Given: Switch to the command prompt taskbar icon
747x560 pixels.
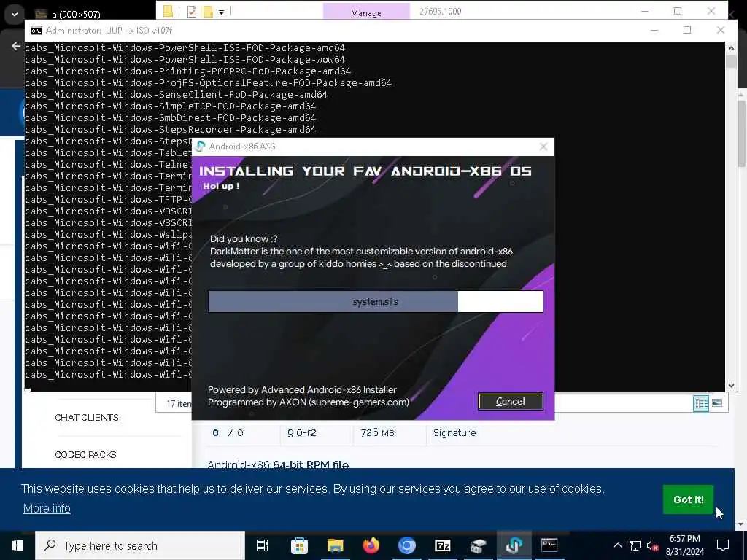Looking at the screenshot, I should click(549, 545).
